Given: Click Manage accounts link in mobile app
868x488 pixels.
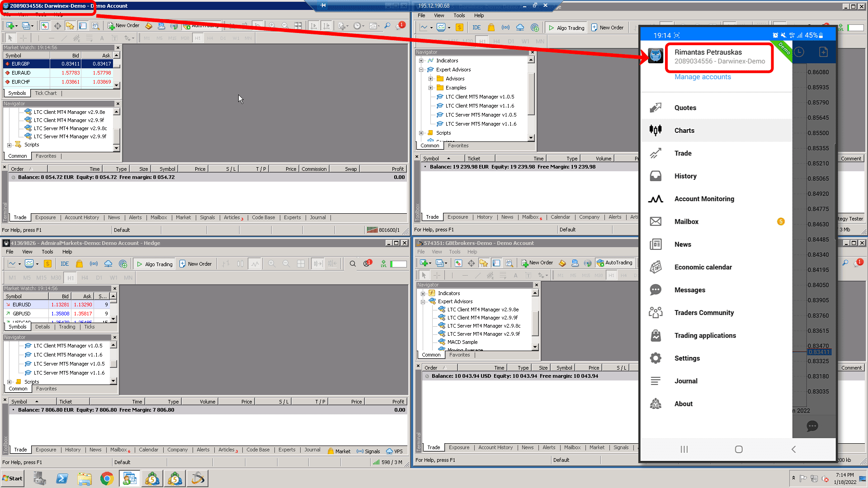Looking at the screenshot, I should tap(703, 76).
